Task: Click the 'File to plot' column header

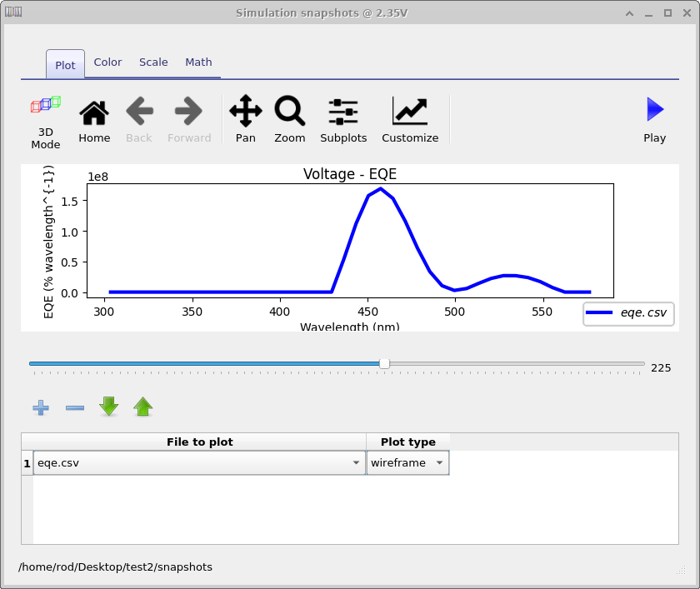Action: (x=199, y=442)
